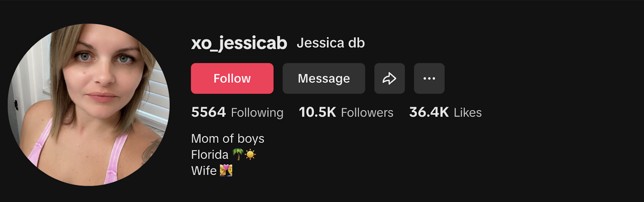
Task: Click the share arrow icon
Action: coord(389,78)
